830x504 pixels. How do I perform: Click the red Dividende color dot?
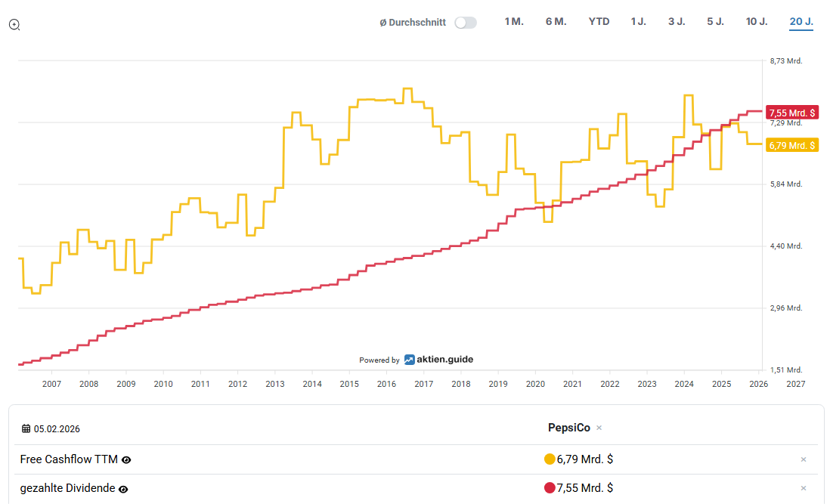[x=550, y=488]
